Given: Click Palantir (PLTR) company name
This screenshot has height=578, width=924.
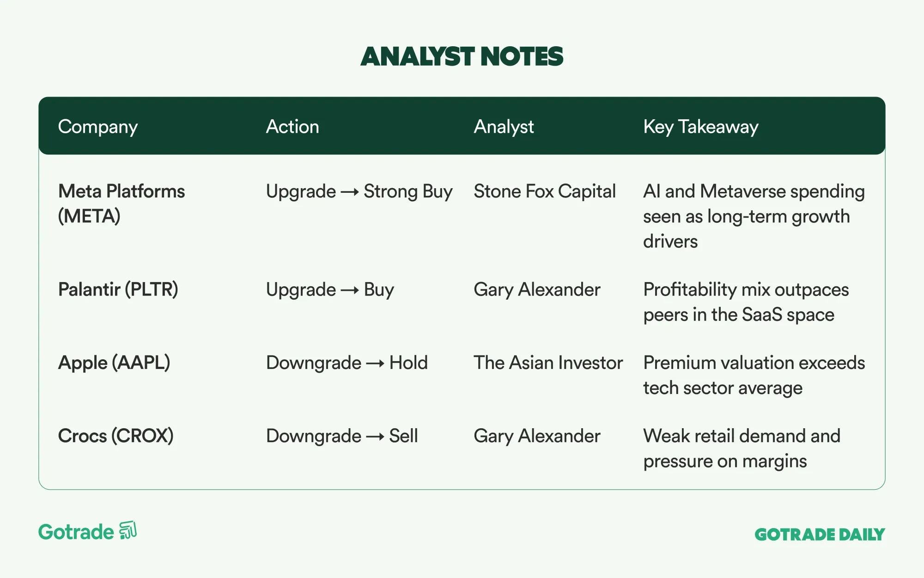Looking at the screenshot, I should [118, 289].
